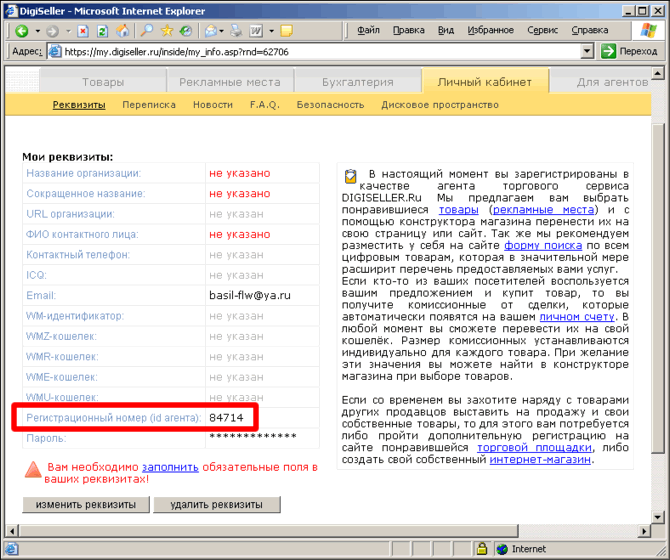The height and width of the screenshot is (560, 670).
Task: Click the agent id value 84714
Action: tap(226, 418)
